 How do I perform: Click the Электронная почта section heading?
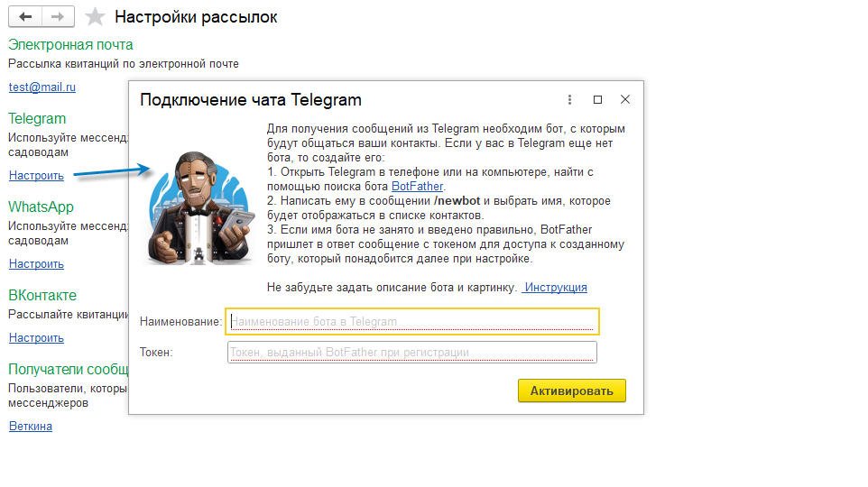[x=70, y=45]
